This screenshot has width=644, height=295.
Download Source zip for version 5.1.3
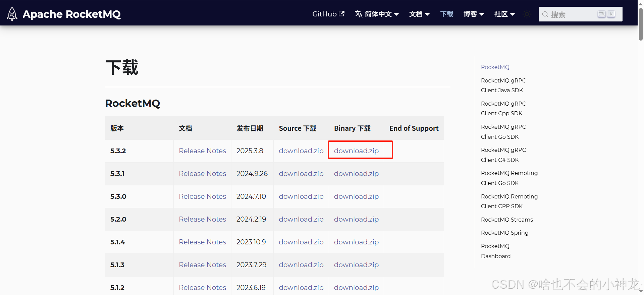click(301, 265)
